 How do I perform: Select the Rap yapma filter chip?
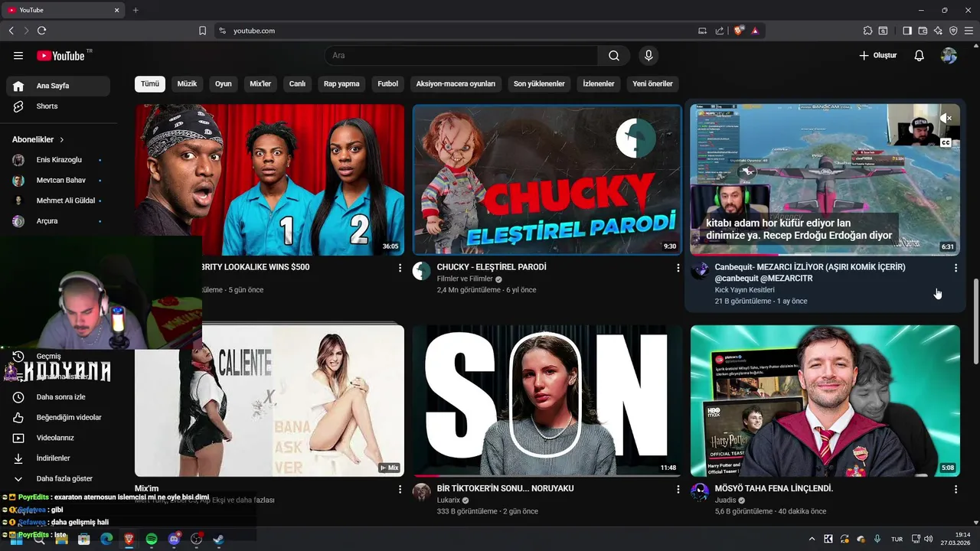click(341, 83)
